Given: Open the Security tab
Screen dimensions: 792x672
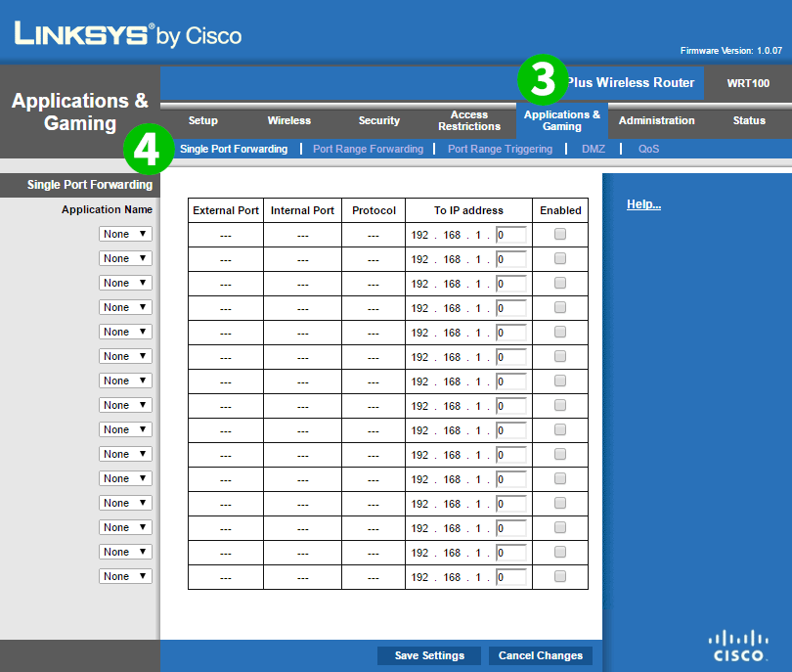Looking at the screenshot, I should [378, 120].
